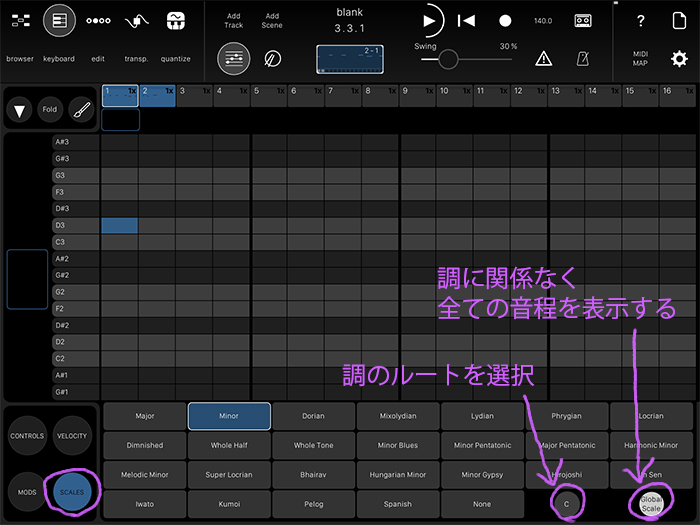The width and height of the screenshot is (700, 525).
Task: Open the VELOCITY panel
Action: (72, 436)
